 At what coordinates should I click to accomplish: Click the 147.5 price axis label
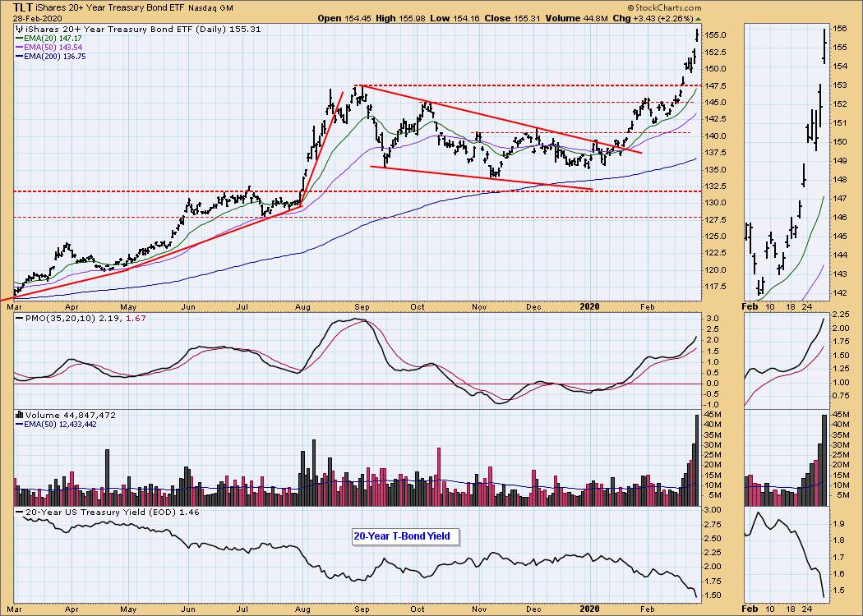tap(717, 85)
